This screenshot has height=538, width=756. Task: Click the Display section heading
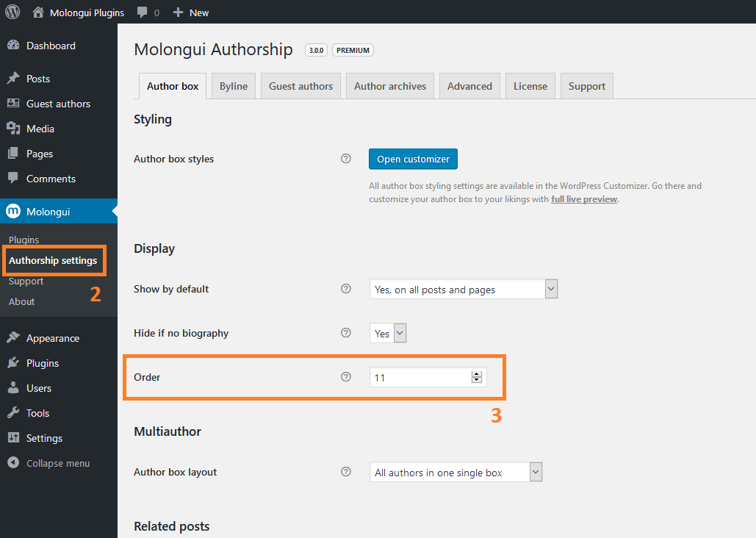coord(154,249)
